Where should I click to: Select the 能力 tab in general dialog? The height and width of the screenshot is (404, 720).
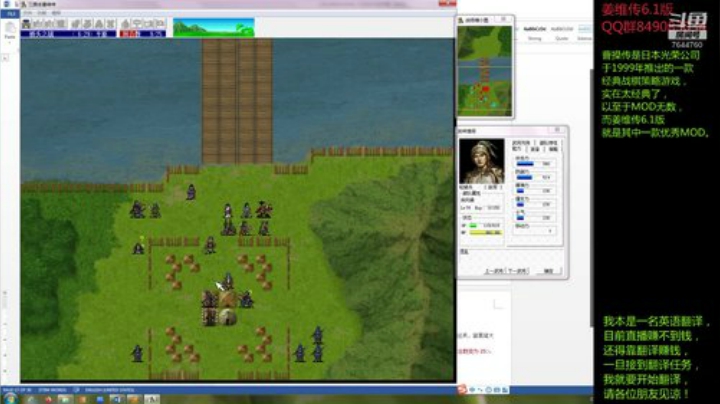[517, 149]
